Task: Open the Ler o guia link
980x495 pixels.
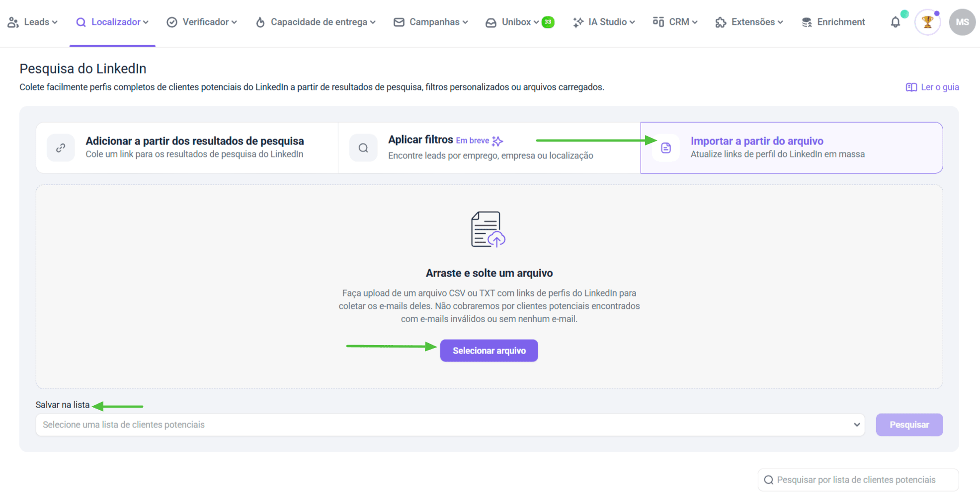Action: [932, 87]
